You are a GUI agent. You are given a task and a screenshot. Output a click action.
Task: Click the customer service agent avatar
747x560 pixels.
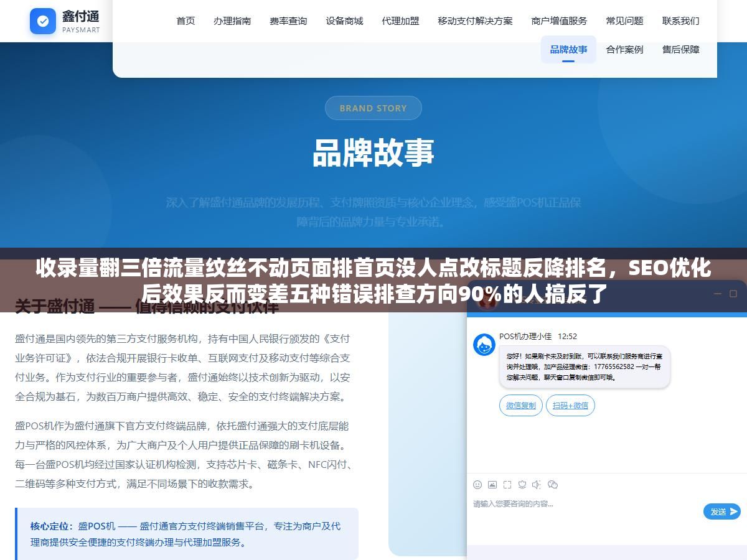(x=484, y=345)
